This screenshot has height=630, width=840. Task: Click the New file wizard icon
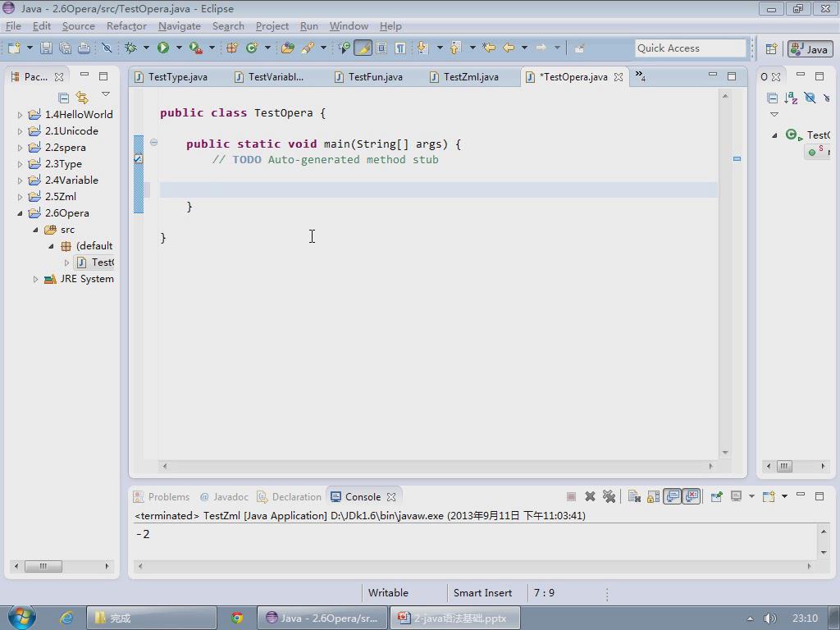pyautogui.click(x=14, y=48)
